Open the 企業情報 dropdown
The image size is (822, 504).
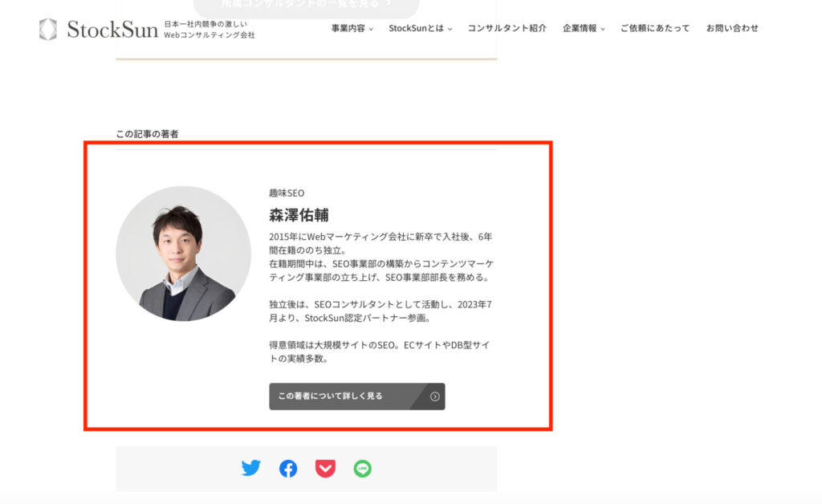click(x=580, y=28)
